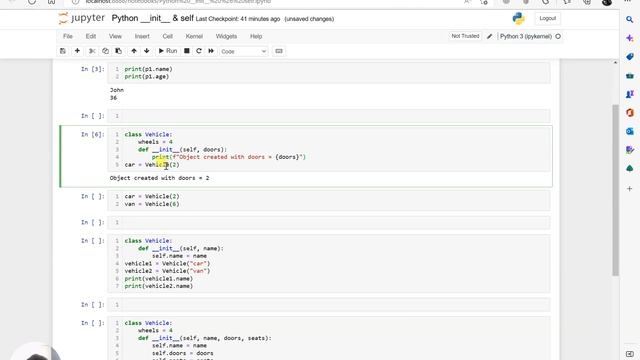Click the In [6] prompt label
The image size is (640, 360).
coord(93,134)
